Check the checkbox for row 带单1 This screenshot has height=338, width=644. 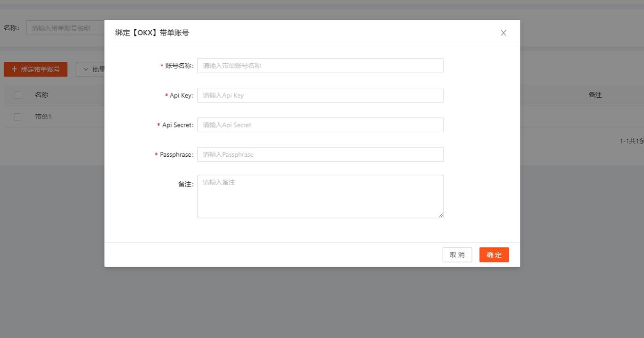pos(17,117)
